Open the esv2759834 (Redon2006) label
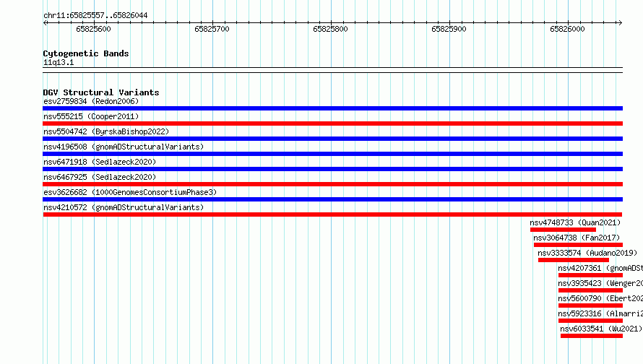This screenshot has width=643, height=364. (91, 101)
